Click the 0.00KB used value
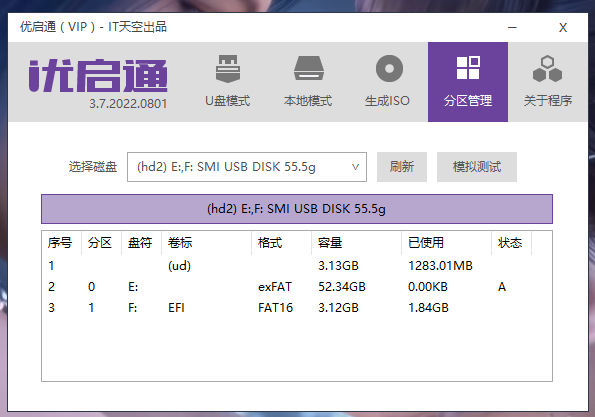595x417 pixels. (x=428, y=287)
